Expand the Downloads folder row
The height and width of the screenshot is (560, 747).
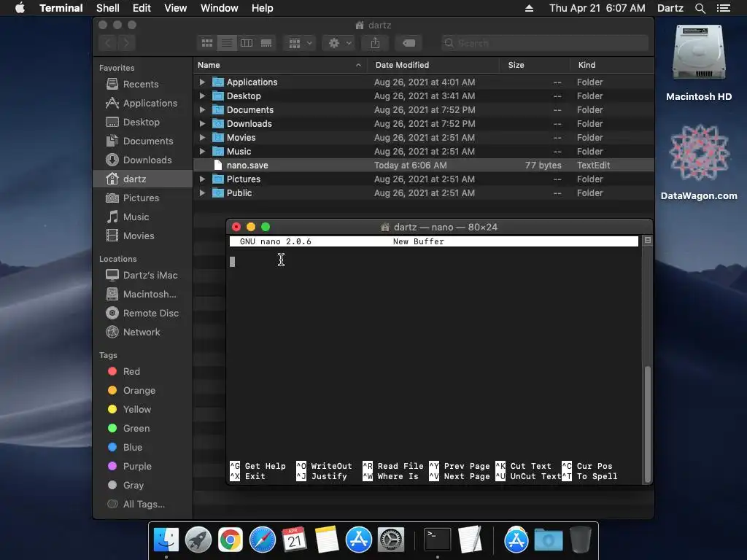pos(202,123)
